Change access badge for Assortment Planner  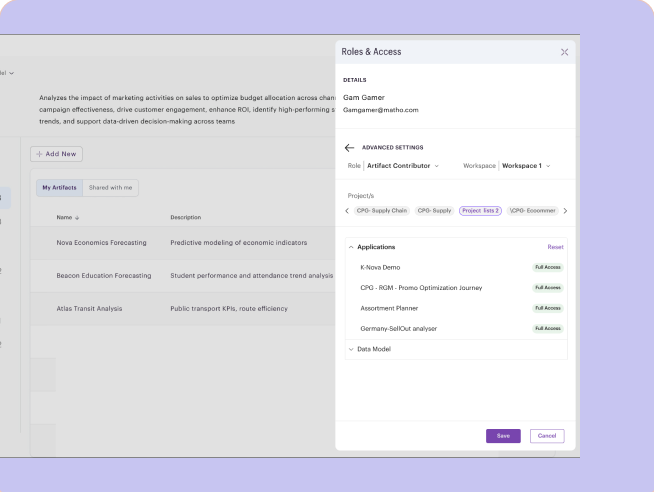[548, 308]
